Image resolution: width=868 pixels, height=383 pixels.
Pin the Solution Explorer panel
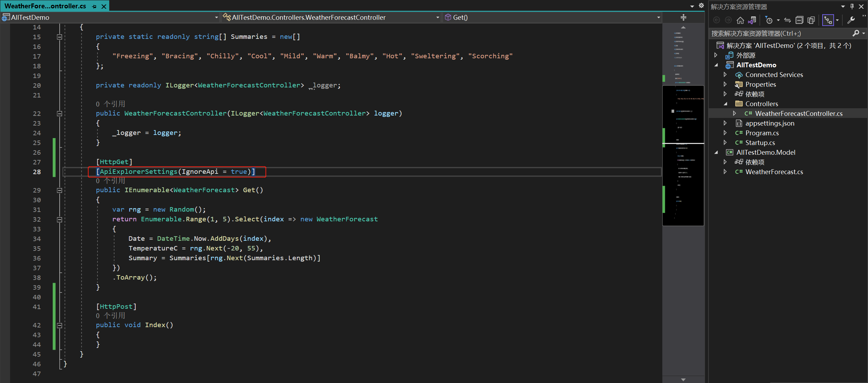(852, 6)
